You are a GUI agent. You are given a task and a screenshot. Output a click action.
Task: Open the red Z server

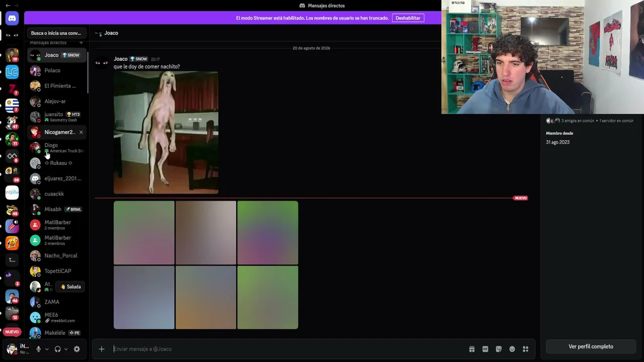pyautogui.click(x=12, y=89)
